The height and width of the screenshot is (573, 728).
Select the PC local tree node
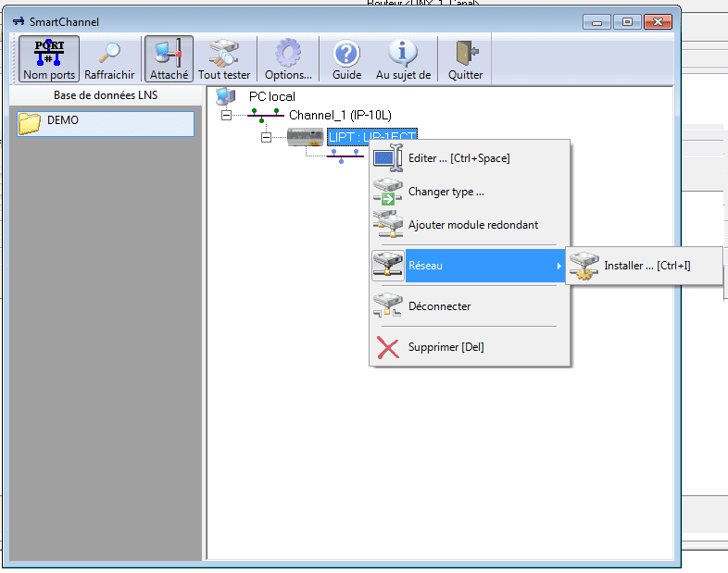click(x=271, y=96)
